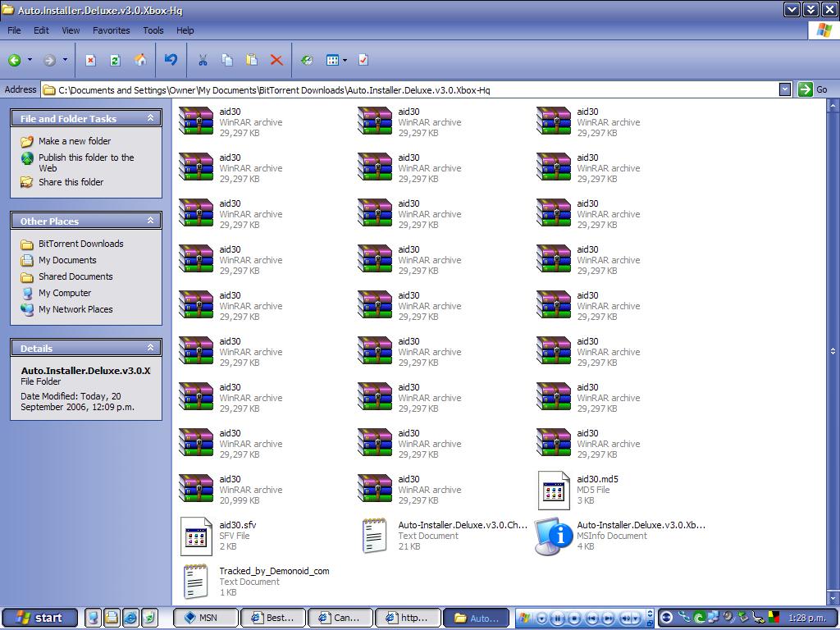840x630 pixels.
Task: Open the Help menu
Action: pos(185,30)
